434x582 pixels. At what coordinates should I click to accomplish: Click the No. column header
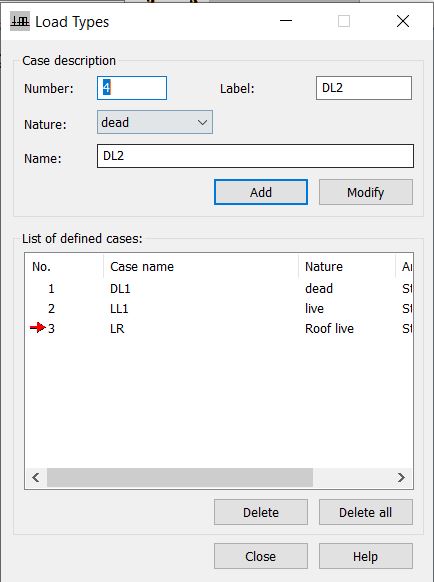64,267
